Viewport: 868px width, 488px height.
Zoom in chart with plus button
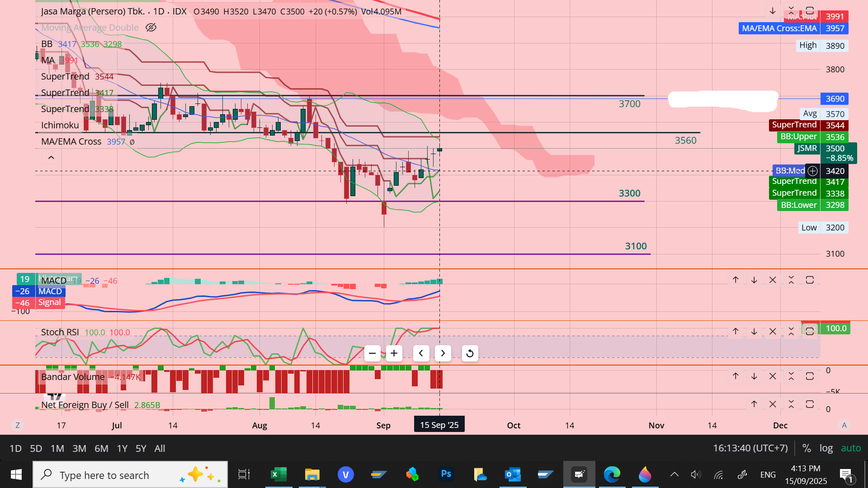click(x=394, y=353)
